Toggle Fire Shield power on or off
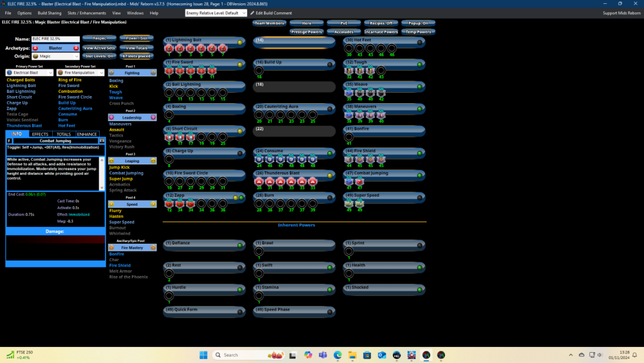644x363 pixels. (420, 153)
